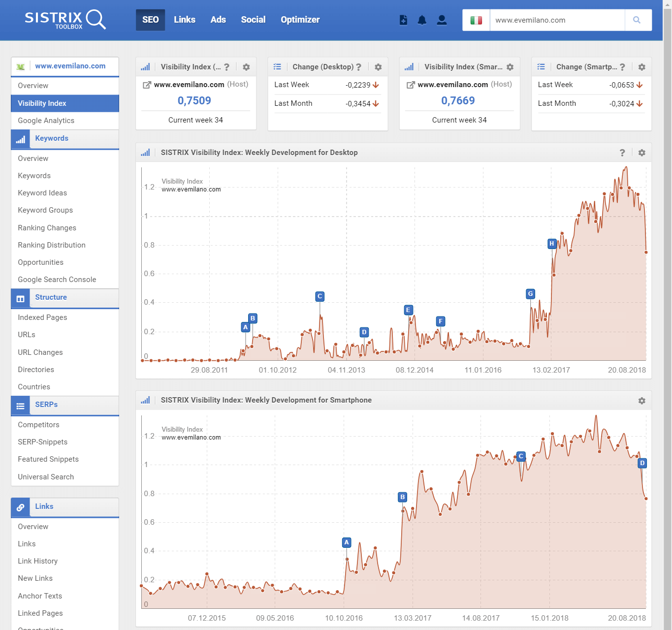The image size is (672, 630).
Task: Switch to the Links top tab
Action: (185, 20)
